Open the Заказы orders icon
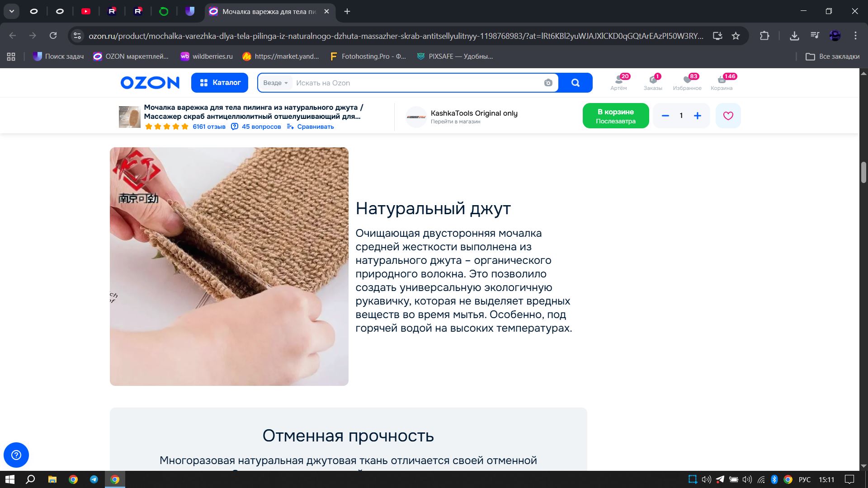 653,82
